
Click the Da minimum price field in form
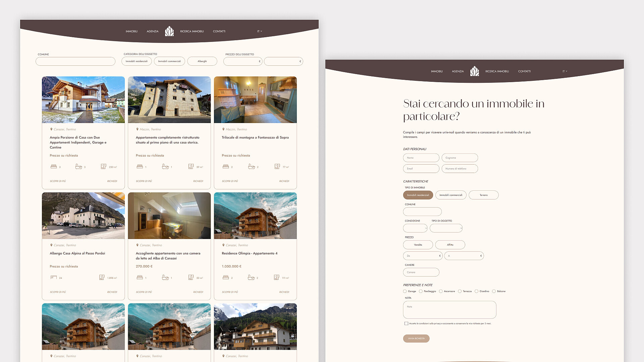423,256
